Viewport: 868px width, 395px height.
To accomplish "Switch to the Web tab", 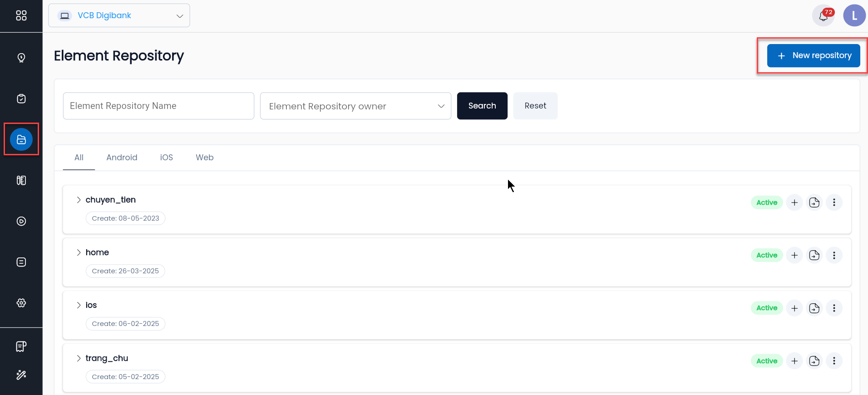I will tap(205, 158).
